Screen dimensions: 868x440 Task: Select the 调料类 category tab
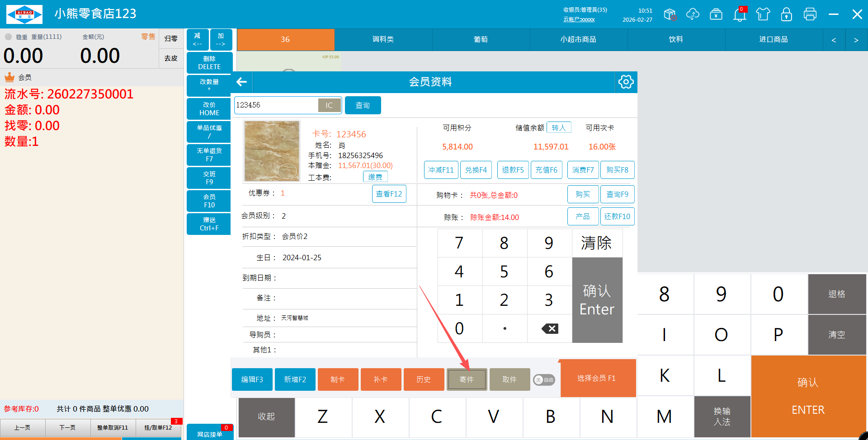pos(383,40)
